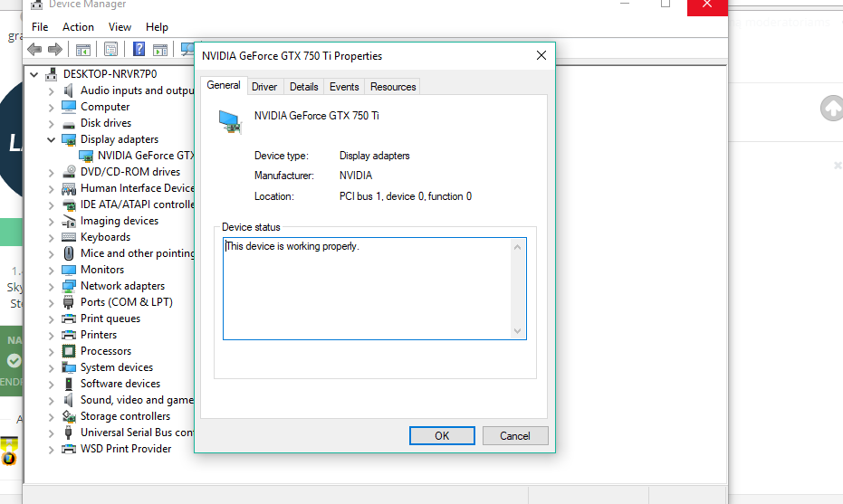The image size is (843, 504).
Task: Expand the Sound, video and game controllers node
Action: click(x=51, y=401)
